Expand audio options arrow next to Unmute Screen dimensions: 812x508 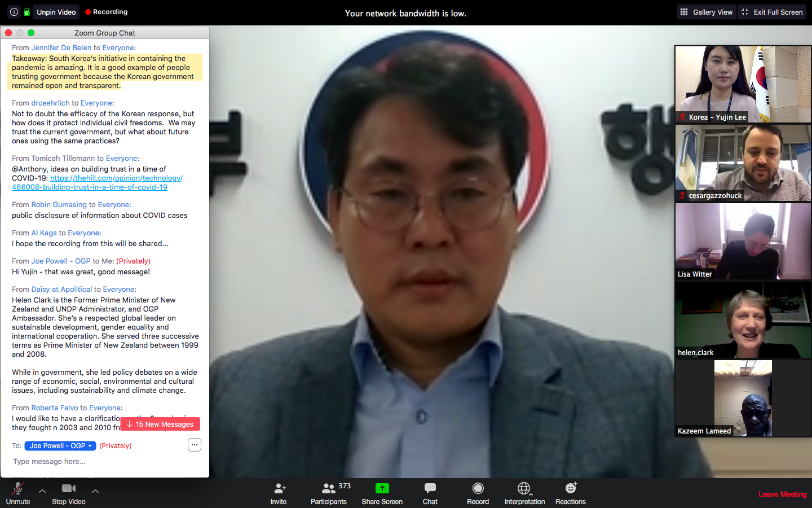pyautogui.click(x=42, y=491)
